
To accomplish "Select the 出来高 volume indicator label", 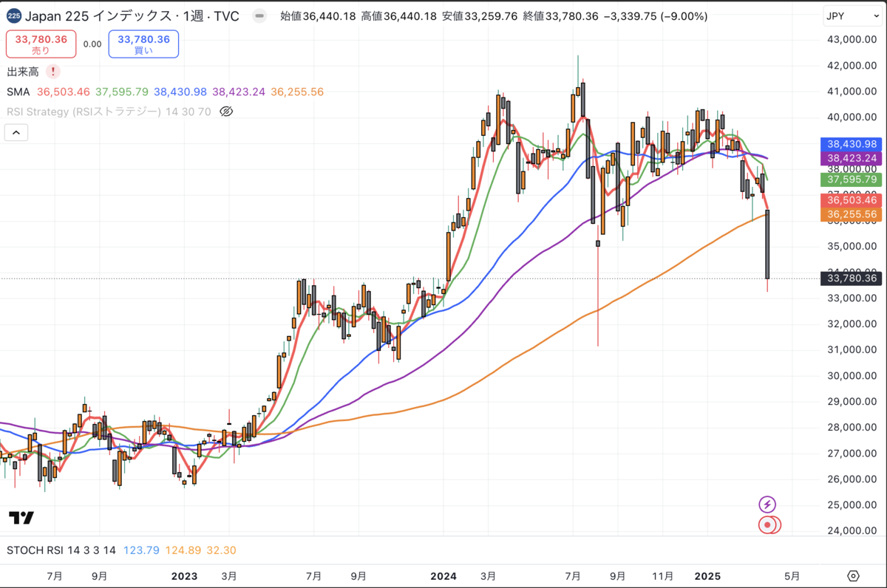I will tap(24, 72).
